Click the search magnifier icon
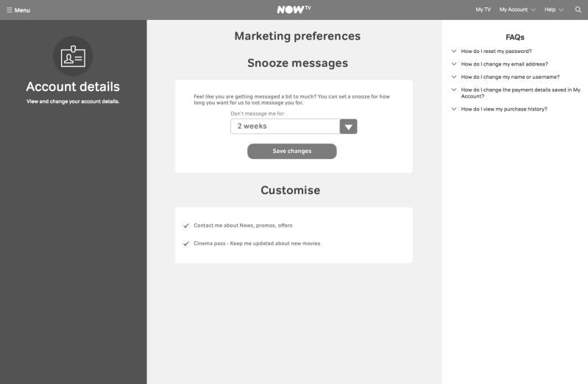 (578, 10)
